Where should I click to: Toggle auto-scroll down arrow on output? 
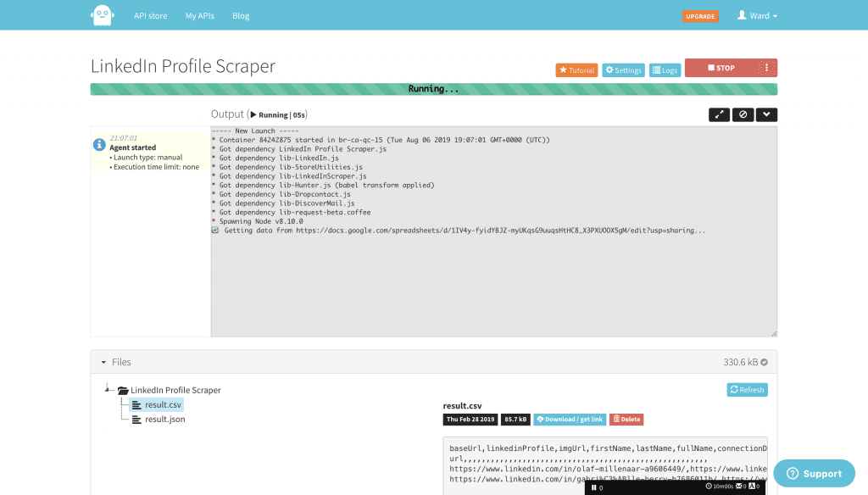tap(766, 114)
